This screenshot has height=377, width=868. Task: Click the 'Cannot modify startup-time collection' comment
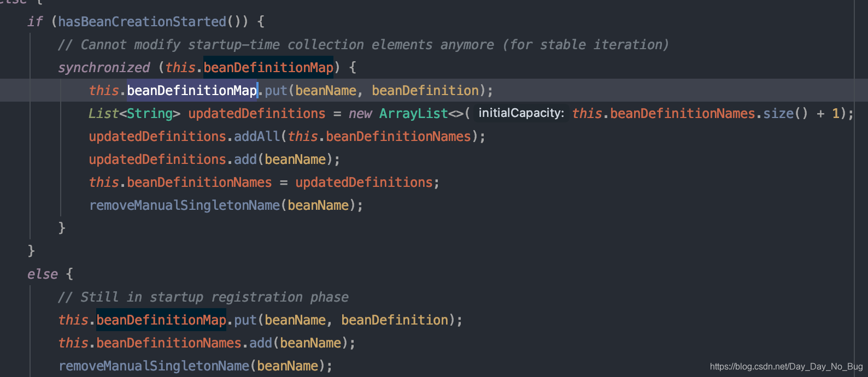(x=363, y=45)
